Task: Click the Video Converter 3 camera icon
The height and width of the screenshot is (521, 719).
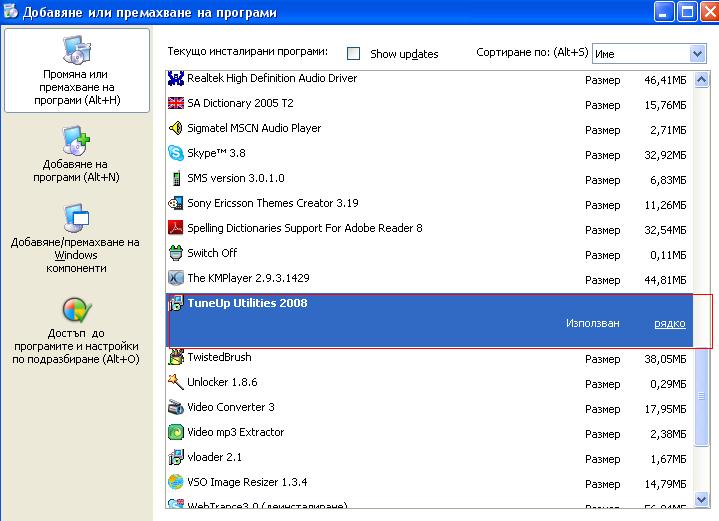Action: (x=176, y=407)
